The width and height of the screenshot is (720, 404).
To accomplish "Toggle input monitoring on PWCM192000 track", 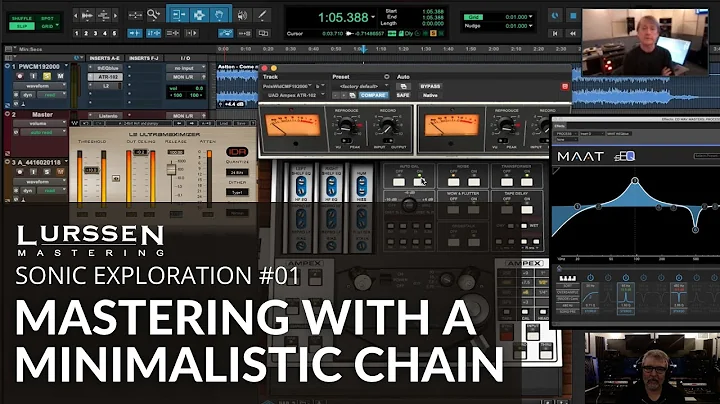I will (x=33, y=76).
